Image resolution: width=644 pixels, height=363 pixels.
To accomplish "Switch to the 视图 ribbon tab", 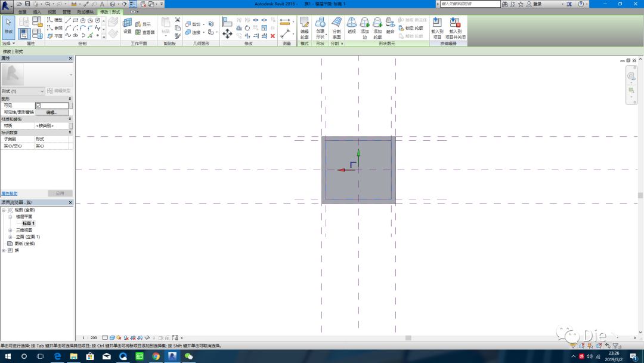I will tap(52, 11).
